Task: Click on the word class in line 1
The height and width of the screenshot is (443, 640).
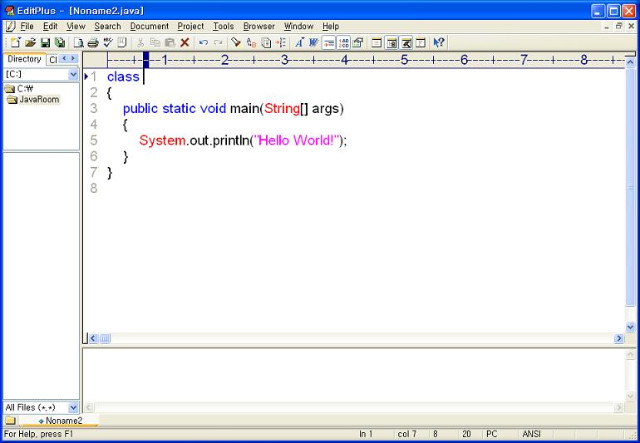Action: 123,77
